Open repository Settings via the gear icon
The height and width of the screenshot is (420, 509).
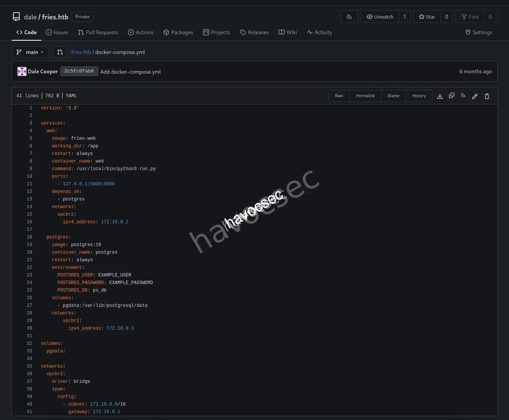pos(478,32)
